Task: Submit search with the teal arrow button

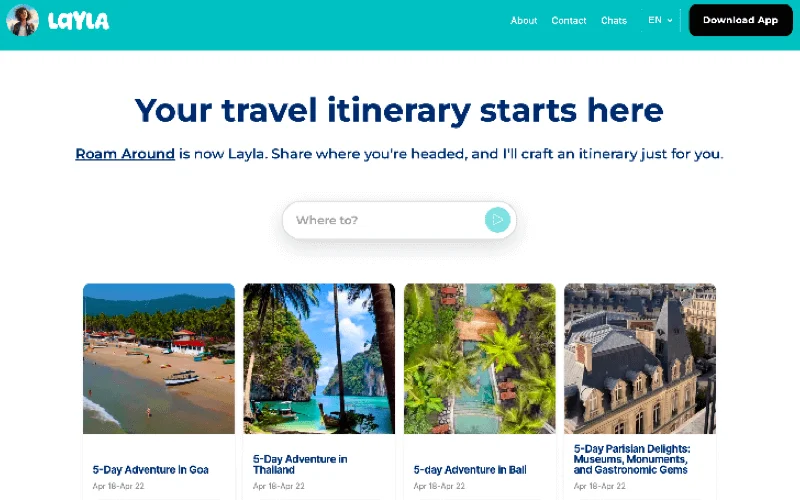Action: (x=497, y=220)
